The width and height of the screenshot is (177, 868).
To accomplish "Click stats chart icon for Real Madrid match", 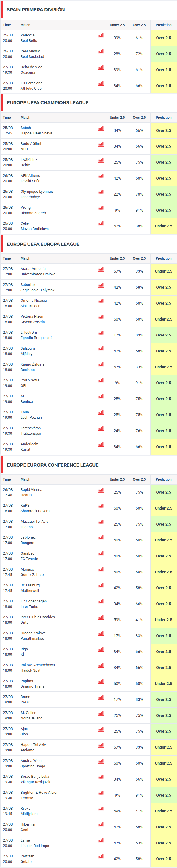I will click(x=101, y=52).
